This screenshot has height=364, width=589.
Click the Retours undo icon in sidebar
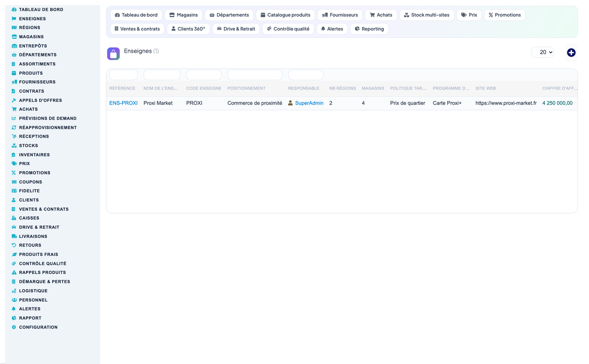click(14, 245)
